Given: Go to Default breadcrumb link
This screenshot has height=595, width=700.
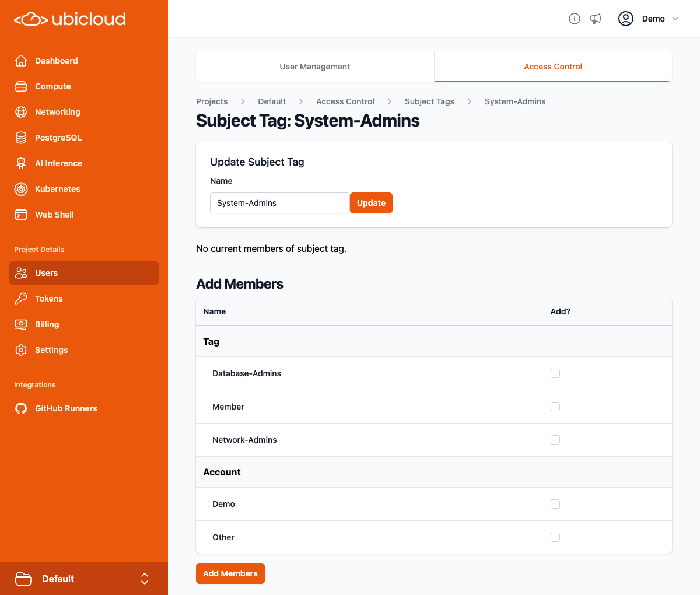Looking at the screenshot, I should [272, 101].
